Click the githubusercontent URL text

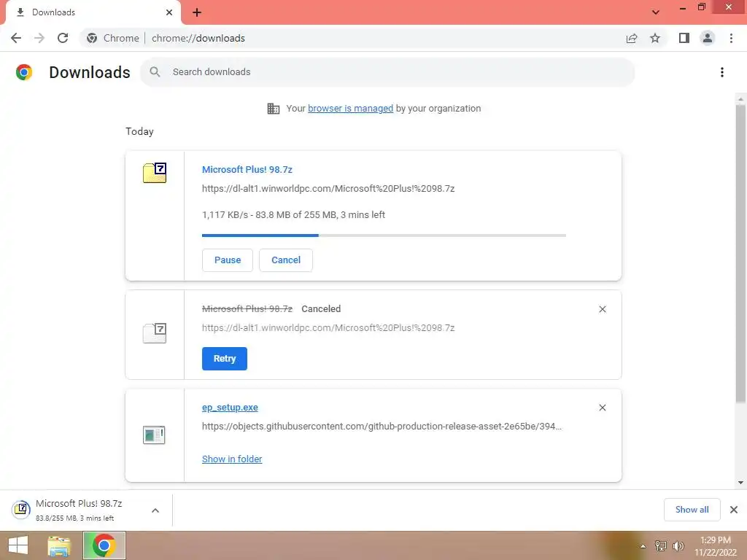pyautogui.click(x=382, y=426)
